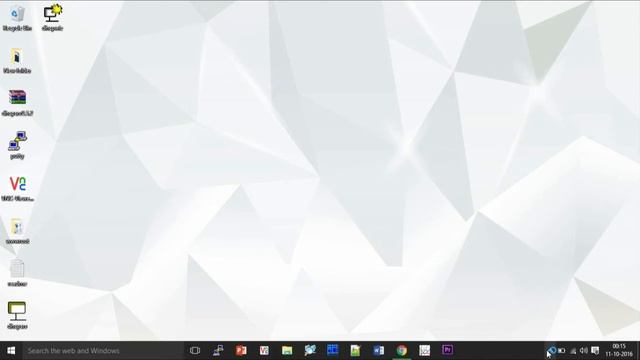
Task: Open the blue globe taskbar icon
Action: [310, 350]
